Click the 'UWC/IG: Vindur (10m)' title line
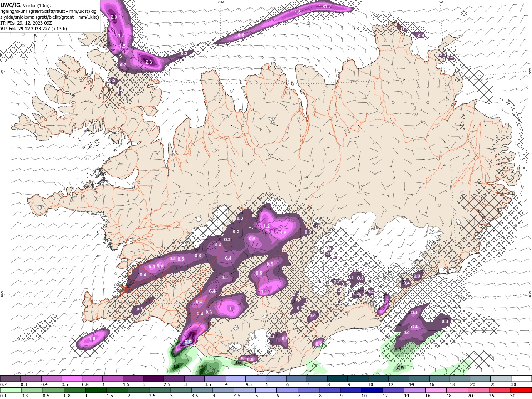532x399 pixels. [26, 5]
